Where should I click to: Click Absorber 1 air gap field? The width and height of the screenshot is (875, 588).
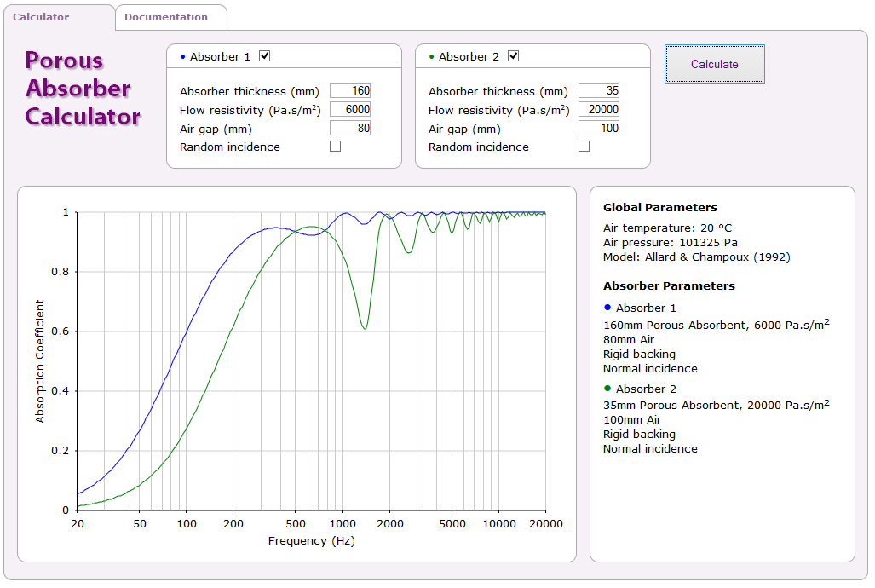click(350, 129)
